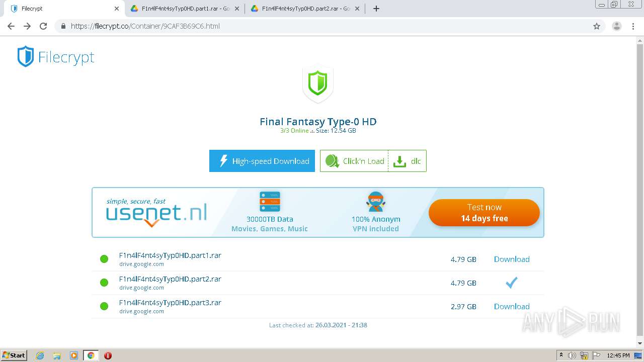Image resolution: width=644 pixels, height=362 pixels.
Task: Reload the current page
Action: pyautogui.click(x=43, y=26)
